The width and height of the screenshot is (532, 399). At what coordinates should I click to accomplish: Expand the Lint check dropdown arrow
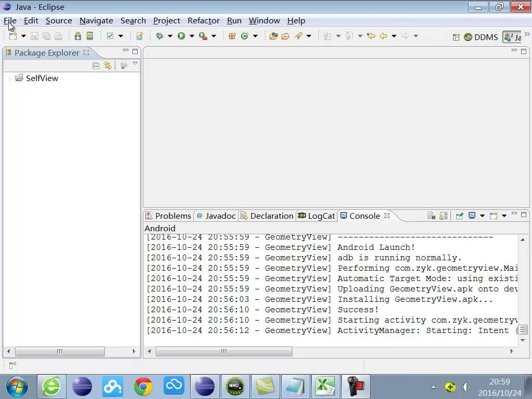(x=121, y=36)
